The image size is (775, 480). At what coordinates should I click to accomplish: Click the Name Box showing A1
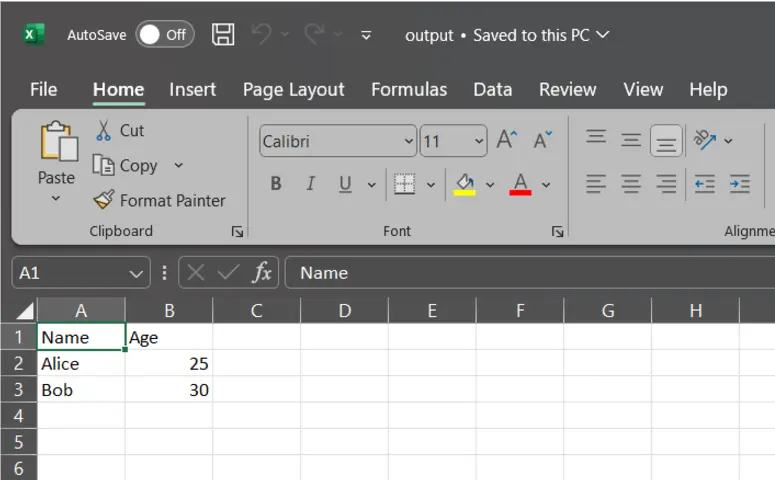pyautogui.click(x=81, y=272)
